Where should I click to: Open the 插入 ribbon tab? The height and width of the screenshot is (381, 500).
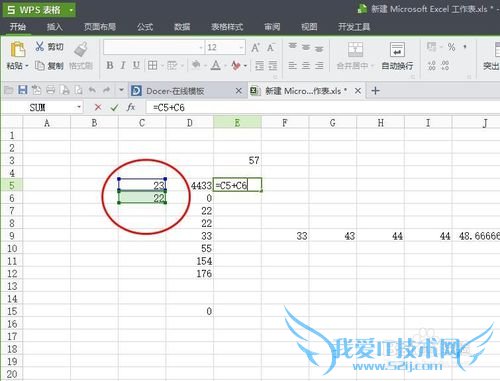(x=55, y=27)
